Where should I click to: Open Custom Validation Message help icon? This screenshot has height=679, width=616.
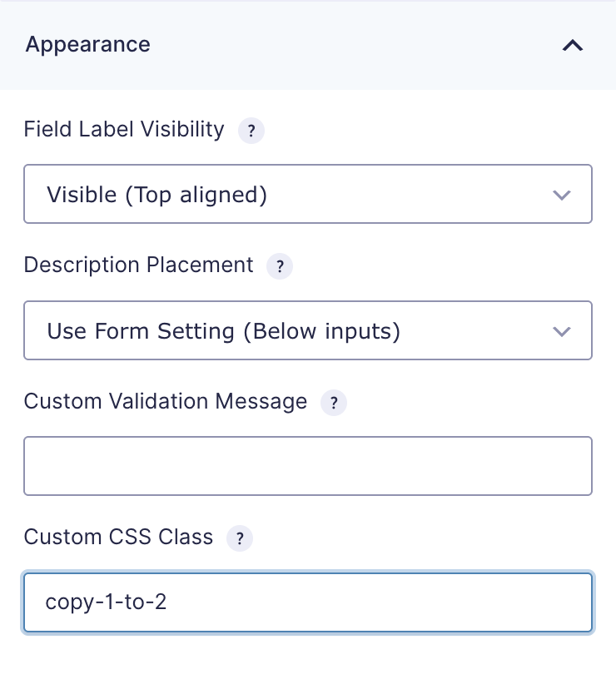pyautogui.click(x=334, y=403)
